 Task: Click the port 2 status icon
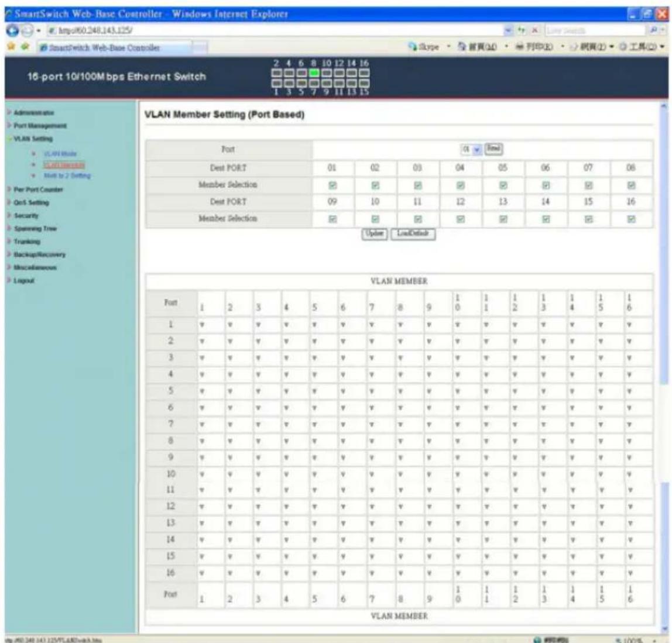(276, 73)
